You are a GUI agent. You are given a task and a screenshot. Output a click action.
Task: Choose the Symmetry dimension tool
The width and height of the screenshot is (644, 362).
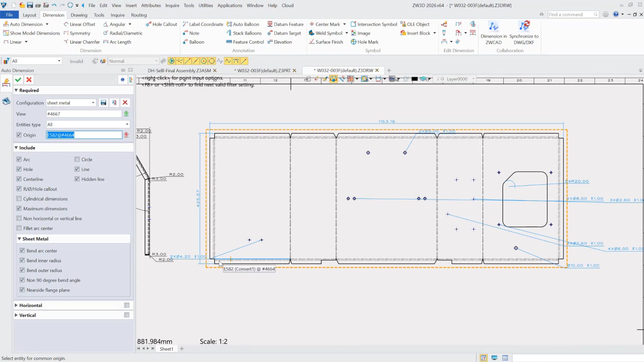pos(77,33)
